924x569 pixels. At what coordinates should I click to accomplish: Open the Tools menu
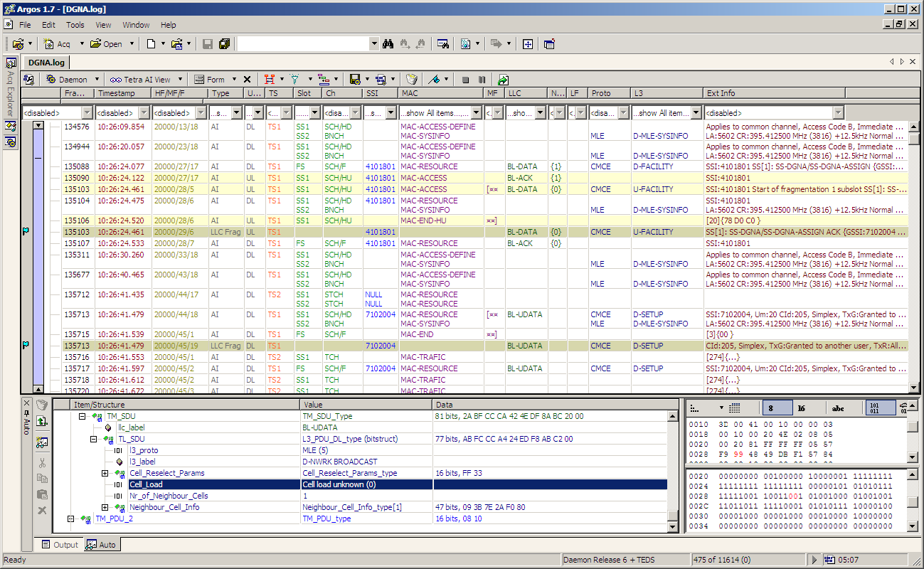tap(75, 25)
